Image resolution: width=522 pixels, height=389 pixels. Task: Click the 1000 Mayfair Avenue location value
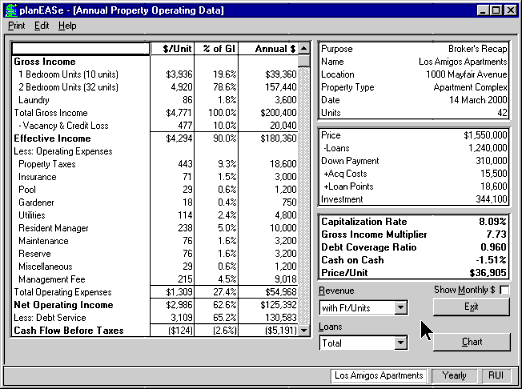click(x=467, y=74)
